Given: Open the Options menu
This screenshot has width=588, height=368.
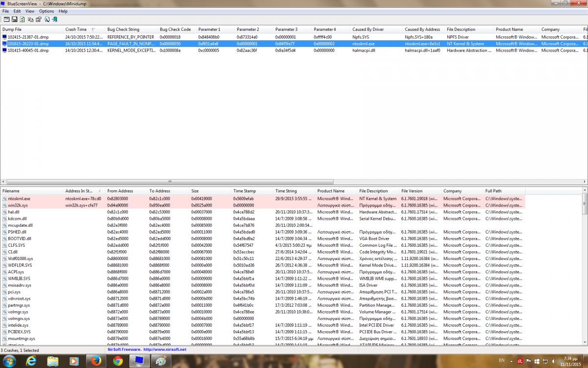Looking at the screenshot, I should [47, 11].
